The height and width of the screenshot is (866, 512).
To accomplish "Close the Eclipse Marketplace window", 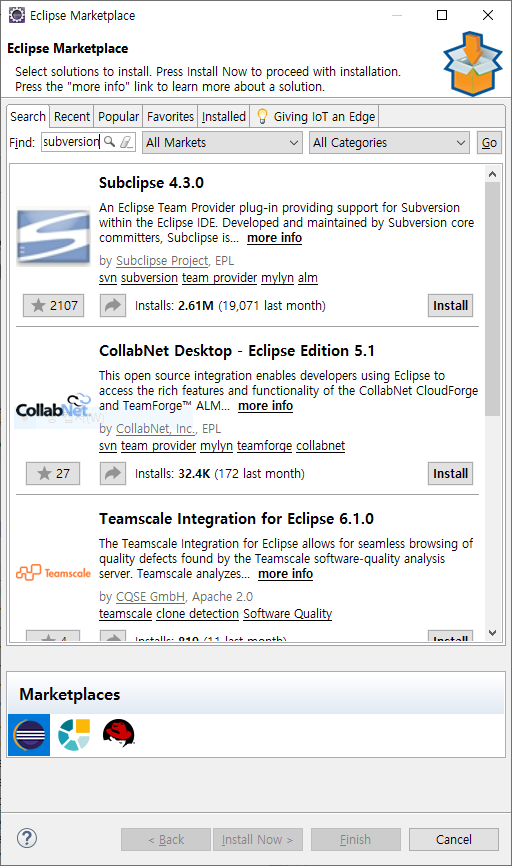I will point(488,15).
